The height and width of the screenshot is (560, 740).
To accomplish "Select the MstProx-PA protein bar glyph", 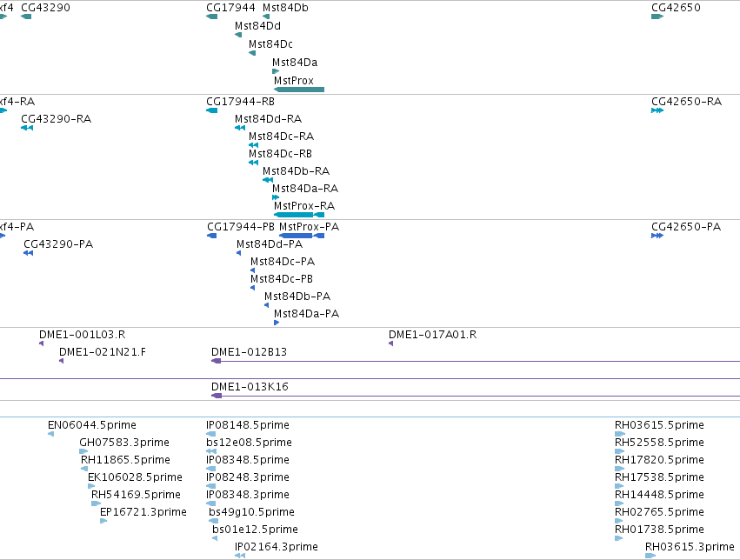I will point(302,236).
